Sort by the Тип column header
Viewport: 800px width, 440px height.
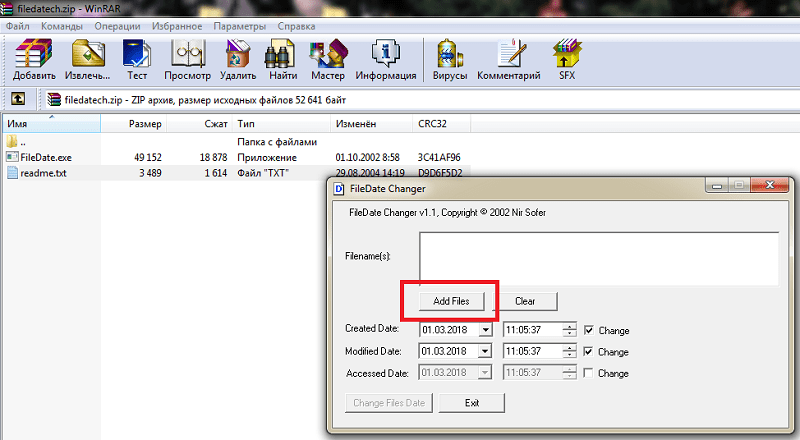282,124
